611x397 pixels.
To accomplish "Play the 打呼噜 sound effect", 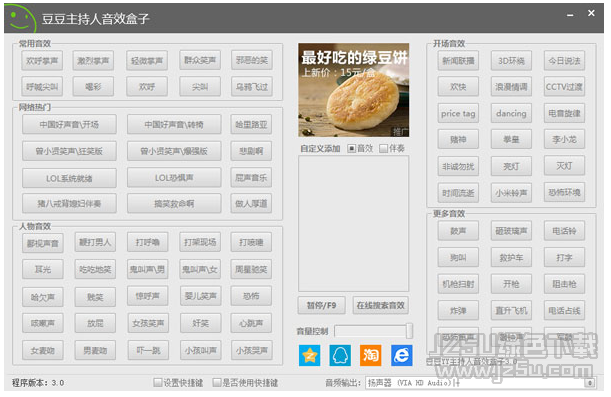I will 147,242.
